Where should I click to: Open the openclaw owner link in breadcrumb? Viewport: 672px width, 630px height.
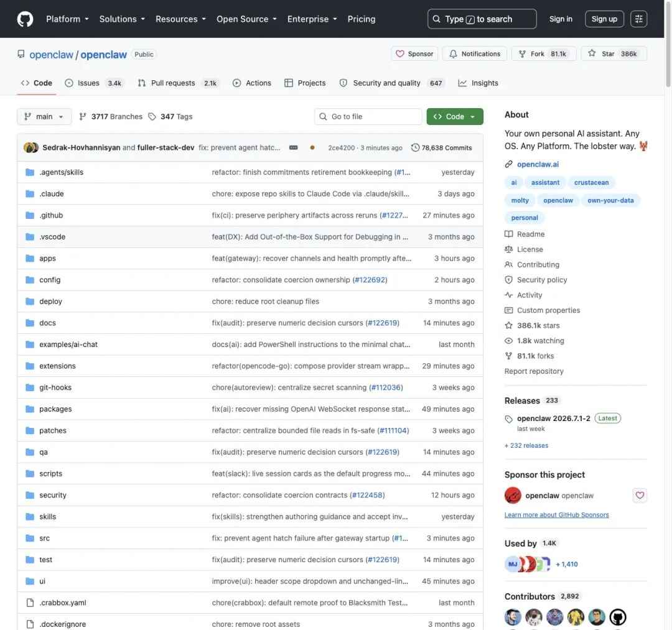pyautogui.click(x=52, y=55)
